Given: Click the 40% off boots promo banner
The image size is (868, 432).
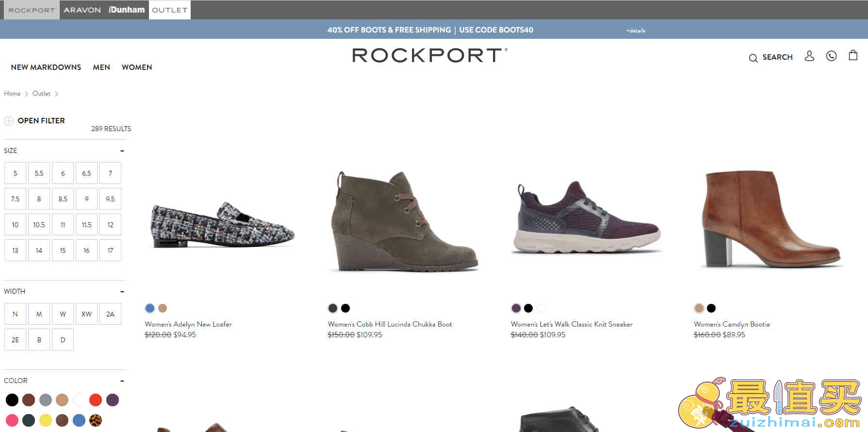Looking at the screenshot, I should [430, 30].
